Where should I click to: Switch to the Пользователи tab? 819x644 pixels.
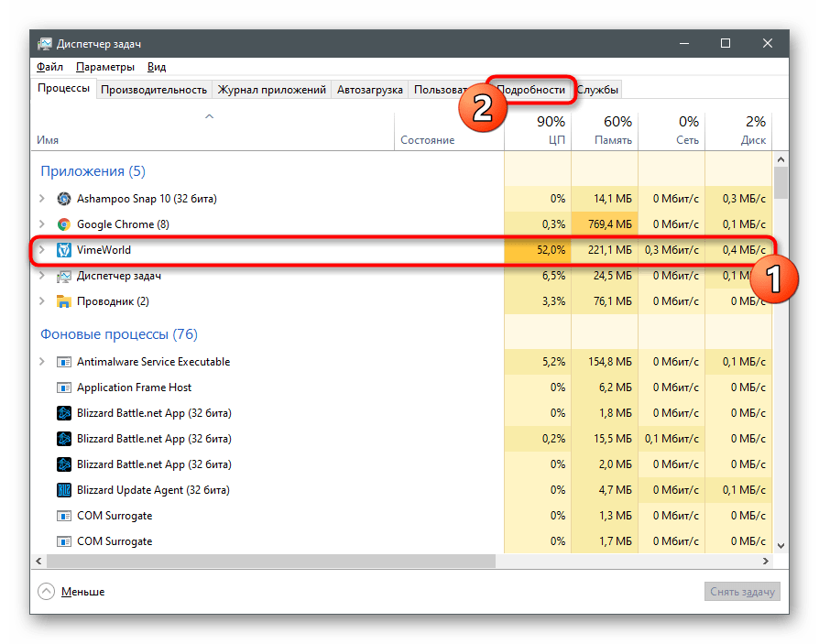pyautogui.click(x=440, y=90)
